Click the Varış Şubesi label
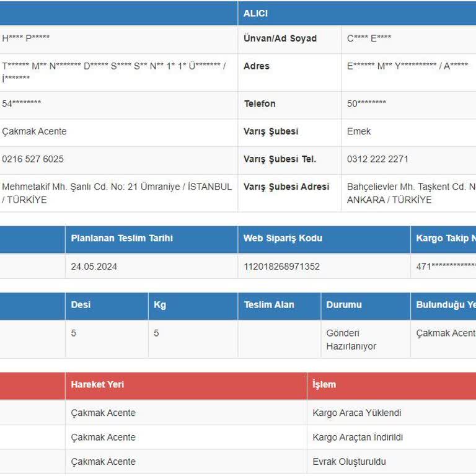Viewport: 476px width, 476px height. (x=271, y=131)
